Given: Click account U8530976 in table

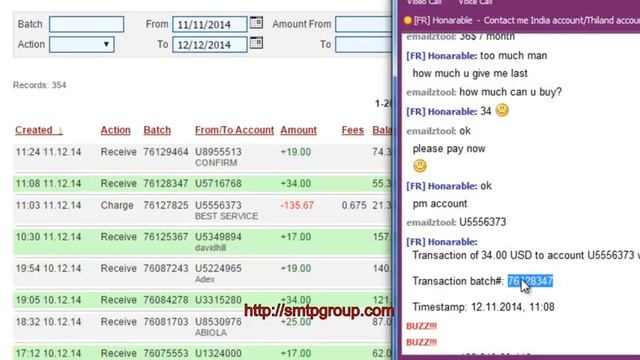Looking at the screenshot, I should click(218, 322).
